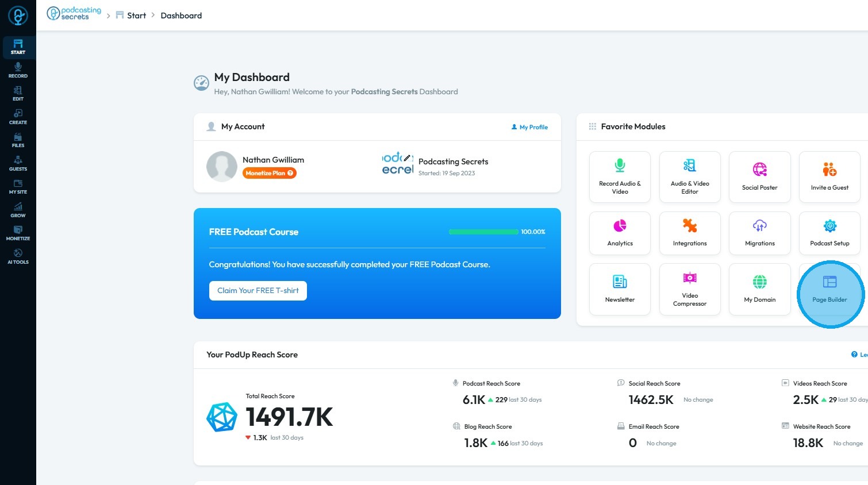This screenshot has width=868, height=485.
Task: Open the Migrations module tile
Action: (x=759, y=233)
